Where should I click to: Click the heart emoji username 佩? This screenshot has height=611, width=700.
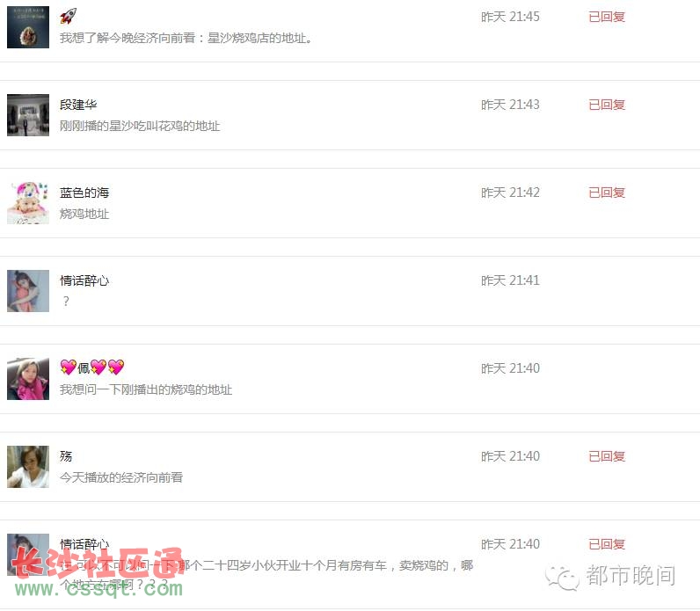[x=92, y=367]
